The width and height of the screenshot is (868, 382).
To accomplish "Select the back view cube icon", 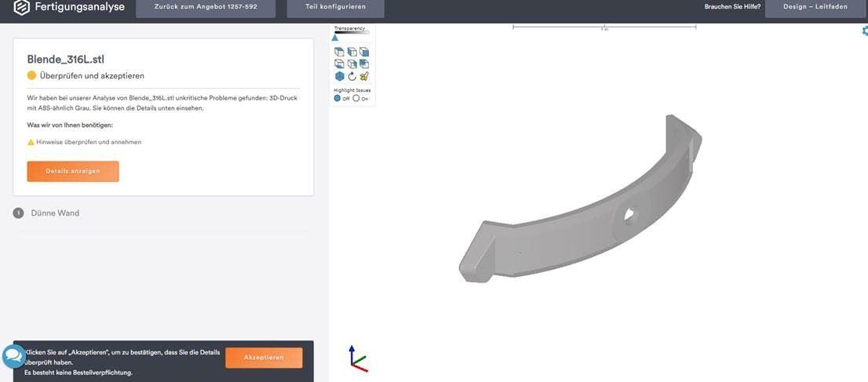I will 363,64.
